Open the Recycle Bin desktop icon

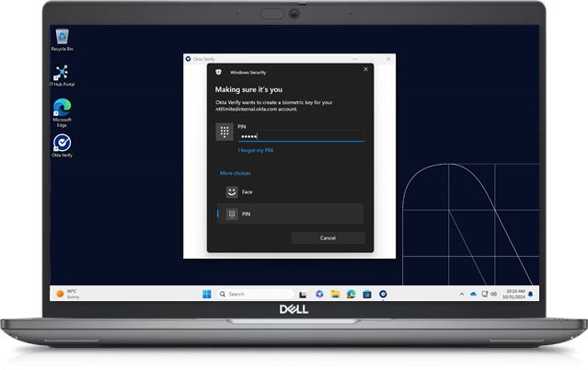(x=62, y=38)
